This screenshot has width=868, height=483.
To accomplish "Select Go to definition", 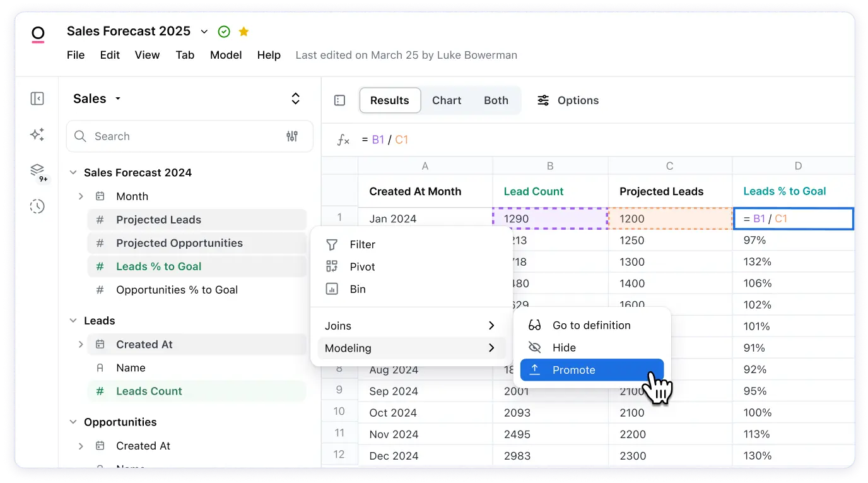I will click(592, 325).
